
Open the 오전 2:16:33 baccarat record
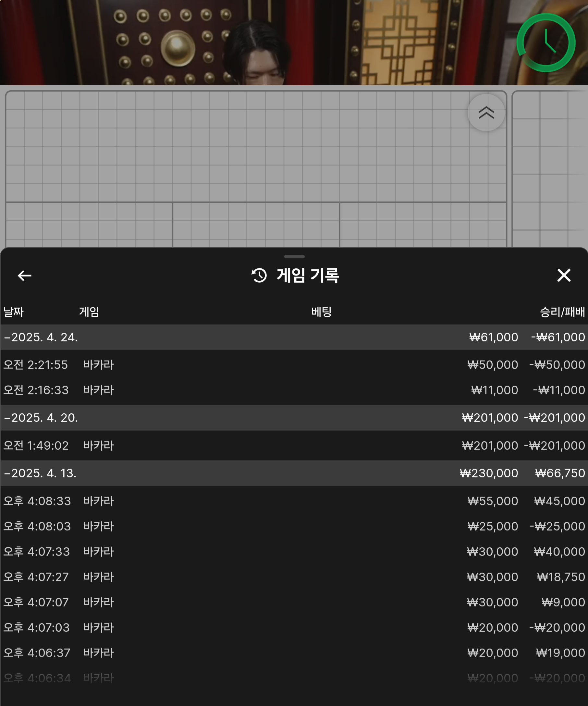coord(294,390)
